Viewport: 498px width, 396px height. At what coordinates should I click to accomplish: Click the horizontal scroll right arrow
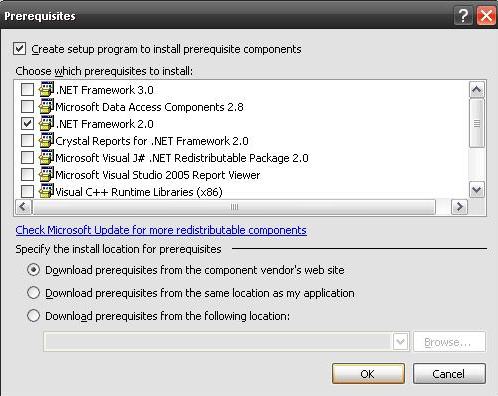[459, 207]
